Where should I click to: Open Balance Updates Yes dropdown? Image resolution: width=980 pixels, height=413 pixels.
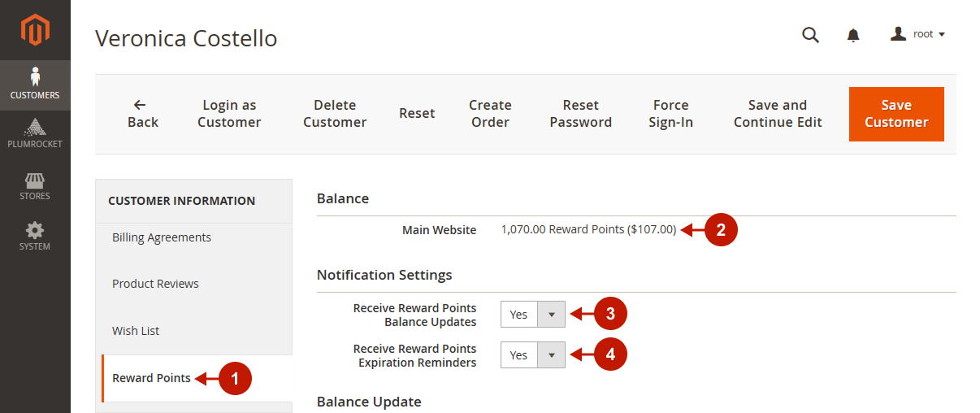click(x=533, y=314)
